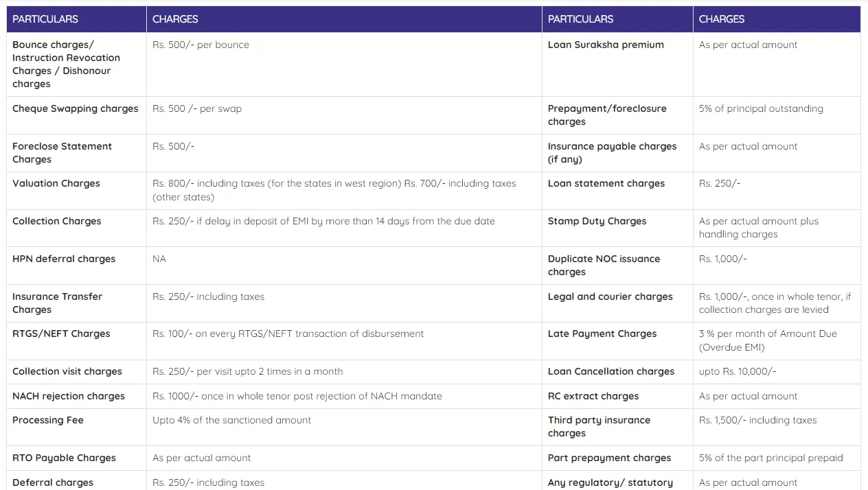Select the "Collection Charges" row label
The image size is (868, 490).
(56, 221)
